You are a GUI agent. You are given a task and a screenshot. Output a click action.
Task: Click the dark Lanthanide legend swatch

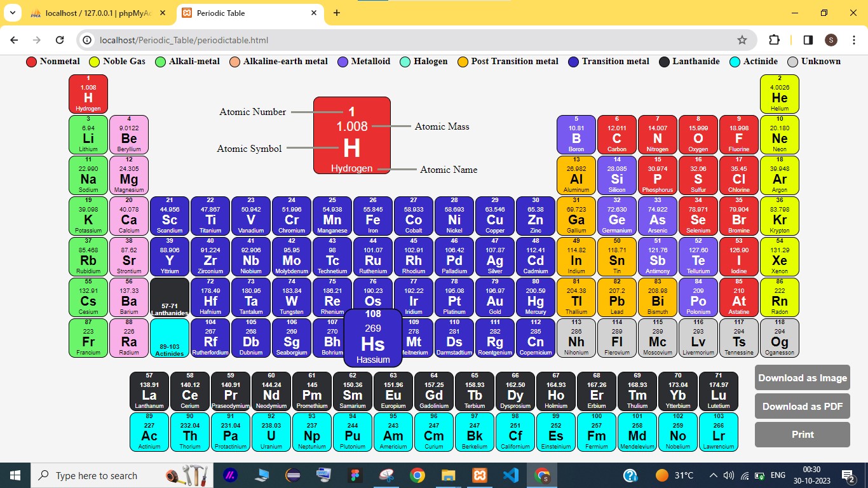pyautogui.click(x=664, y=62)
